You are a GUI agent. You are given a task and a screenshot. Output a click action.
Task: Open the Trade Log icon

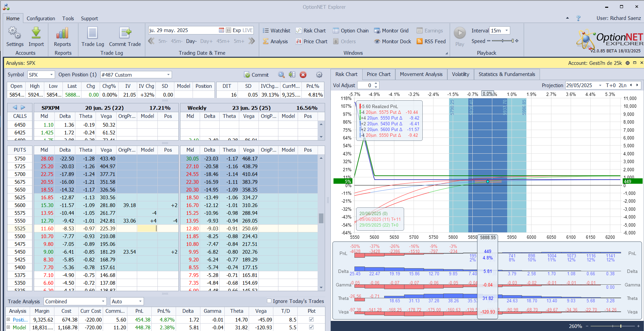[x=93, y=33]
